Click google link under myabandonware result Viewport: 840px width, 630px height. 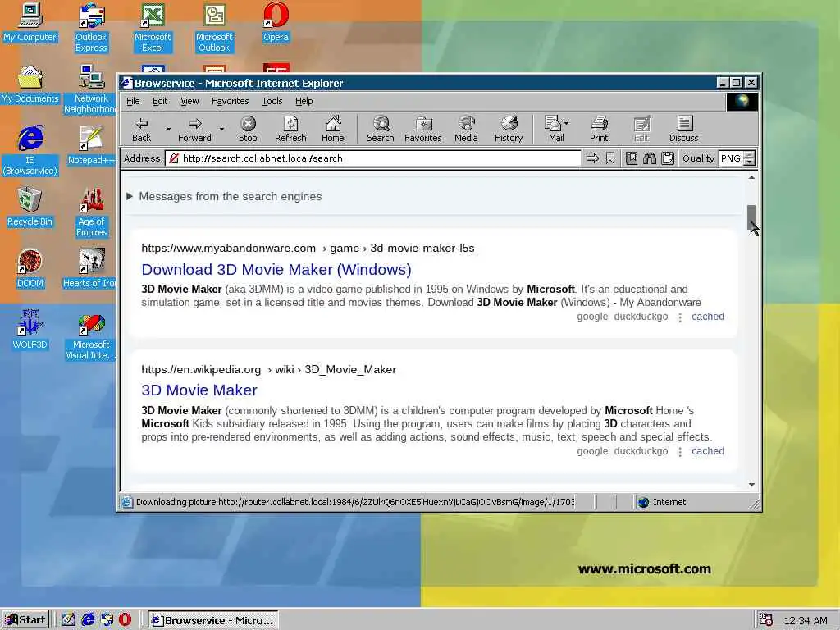(x=592, y=317)
